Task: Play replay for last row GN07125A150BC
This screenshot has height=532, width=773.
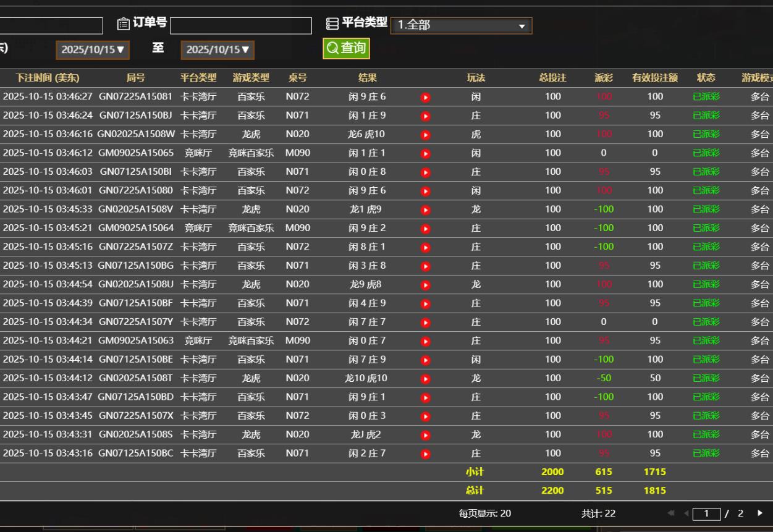Action: [425, 454]
